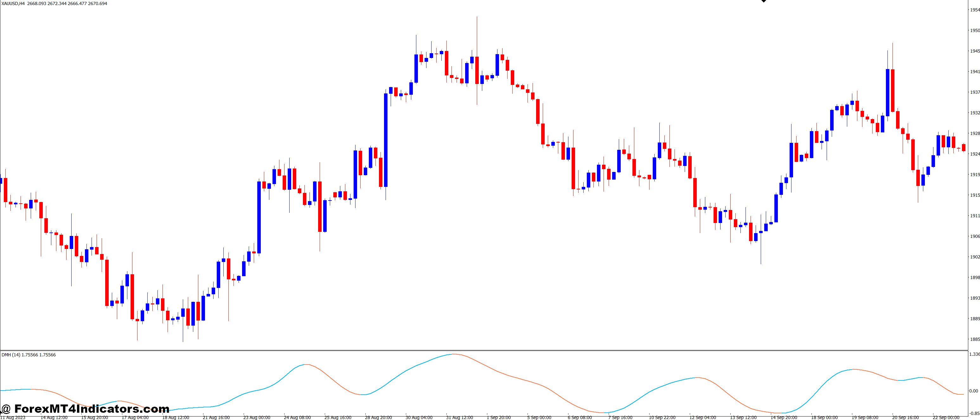Open the ForexMT4Indicators.com watermark link
The height and width of the screenshot is (420, 980).
(85, 409)
